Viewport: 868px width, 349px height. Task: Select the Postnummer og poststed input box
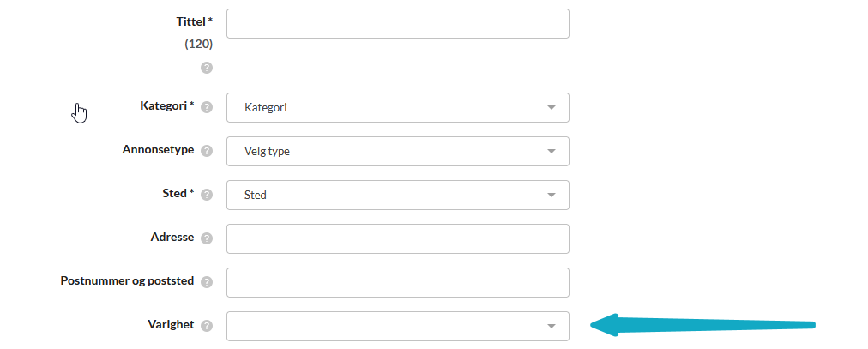pos(397,283)
